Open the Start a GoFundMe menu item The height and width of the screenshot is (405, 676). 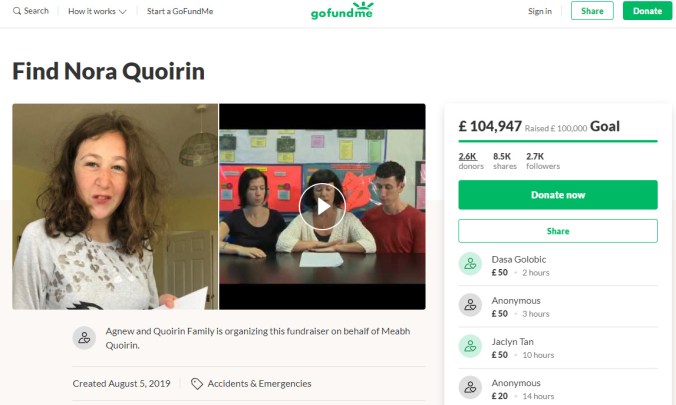pyautogui.click(x=180, y=11)
